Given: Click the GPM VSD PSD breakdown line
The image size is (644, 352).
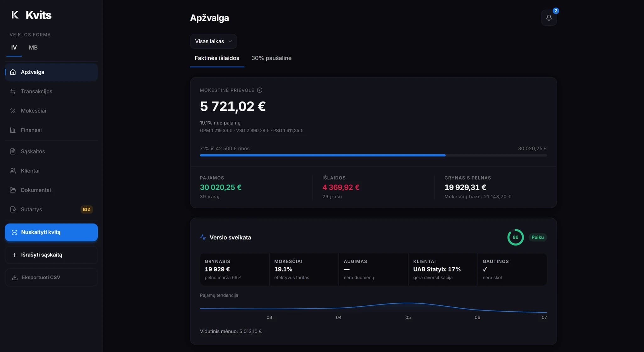Looking at the screenshot, I should (x=252, y=131).
